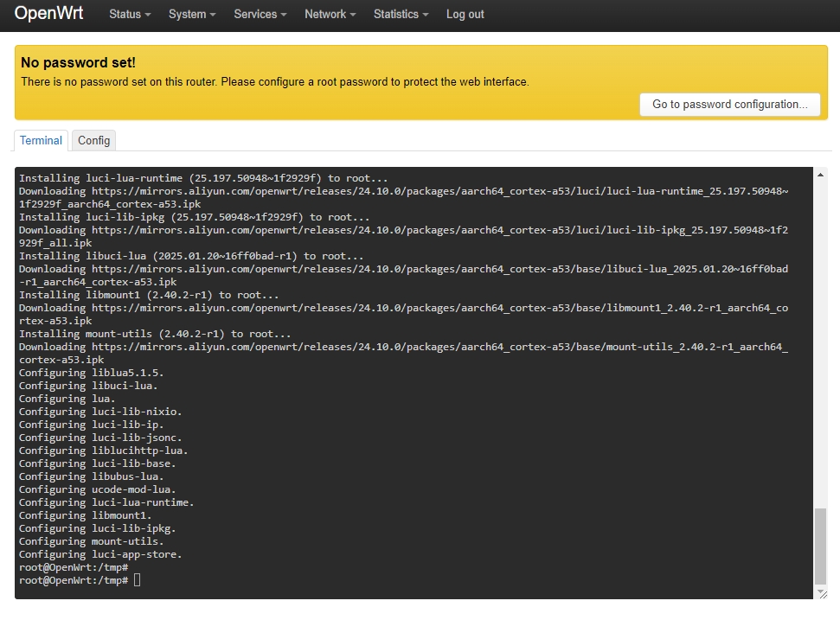Viewport: 840px width, 620px height.
Task: Click 'Installing libuci-lua' terminal line
Action: (191, 256)
